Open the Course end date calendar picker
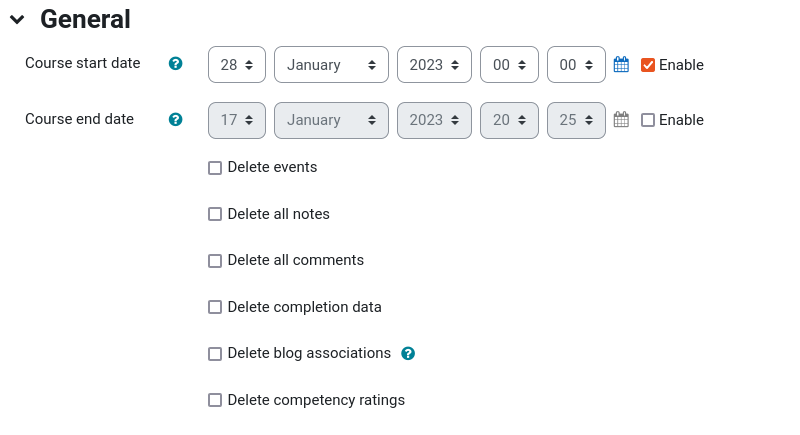 click(621, 120)
